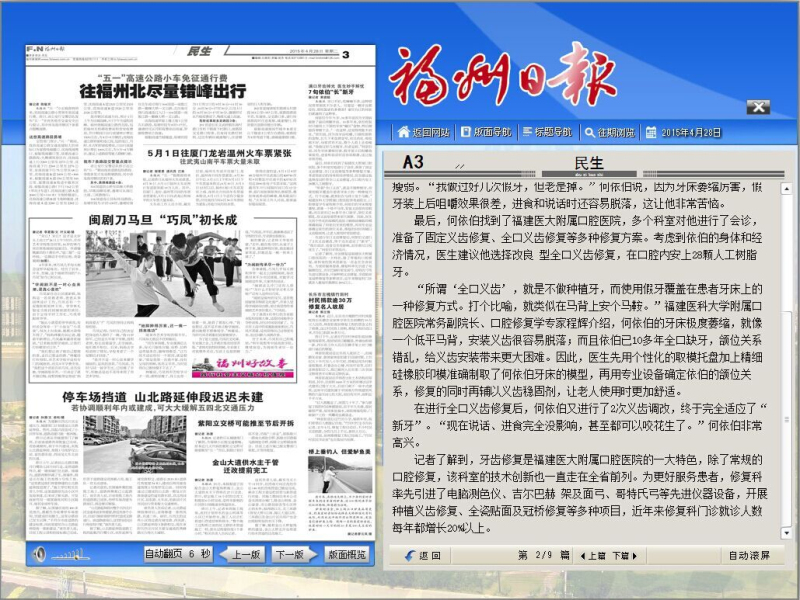800x600 pixels.
Task: Click the home icon beside 返回网站
Action: [x=404, y=132]
